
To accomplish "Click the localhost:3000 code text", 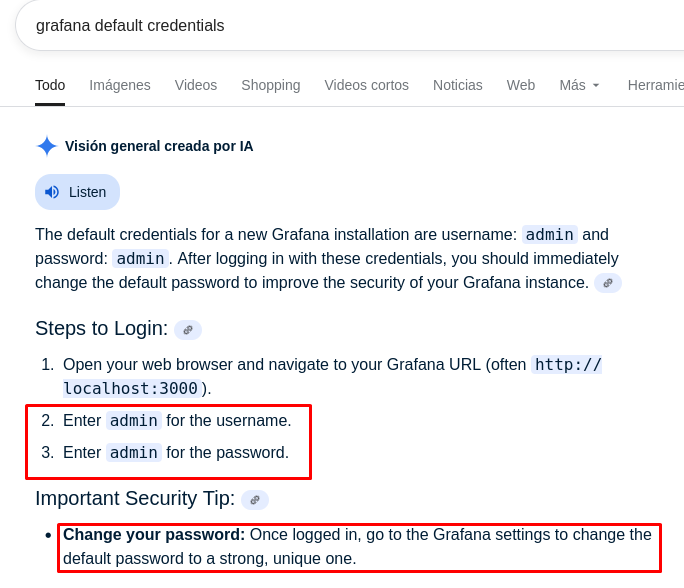I will pos(131,388).
